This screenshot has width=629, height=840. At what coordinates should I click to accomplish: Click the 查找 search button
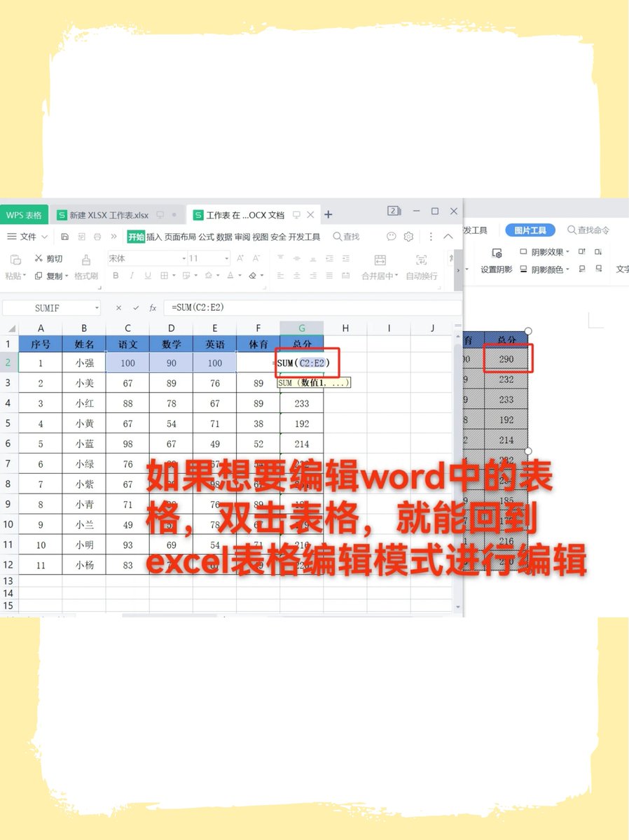346,237
